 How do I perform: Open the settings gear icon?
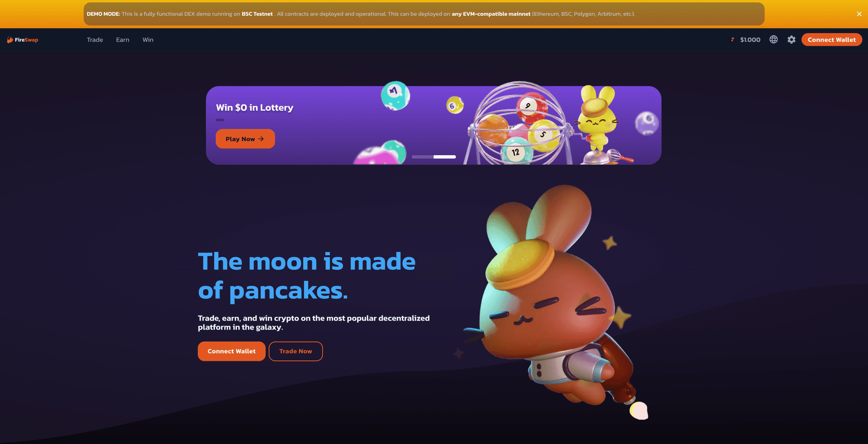[791, 40]
